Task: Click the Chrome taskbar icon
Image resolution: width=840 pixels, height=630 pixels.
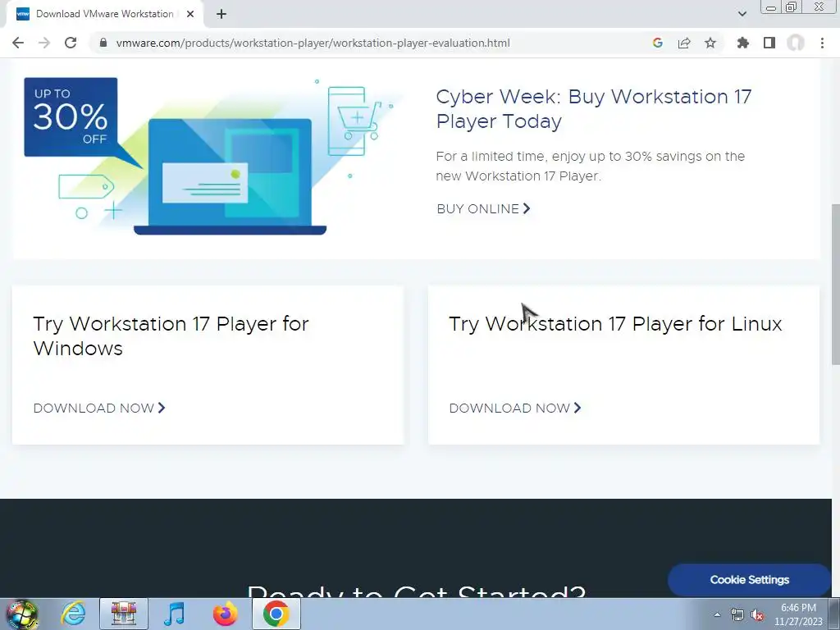Action: pyautogui.click(x=276, y=614)
